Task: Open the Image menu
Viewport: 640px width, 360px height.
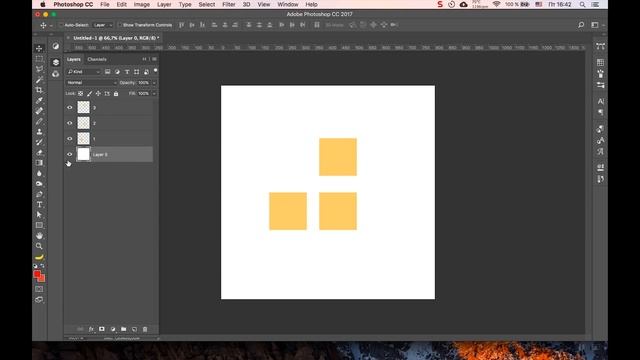Action: pos(142,4)
